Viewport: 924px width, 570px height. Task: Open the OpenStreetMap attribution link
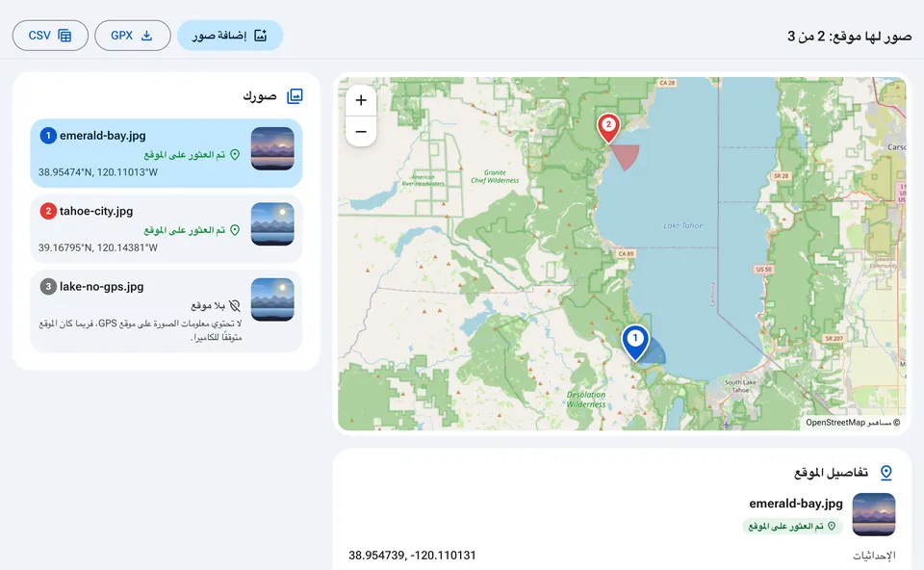point(835,422)
